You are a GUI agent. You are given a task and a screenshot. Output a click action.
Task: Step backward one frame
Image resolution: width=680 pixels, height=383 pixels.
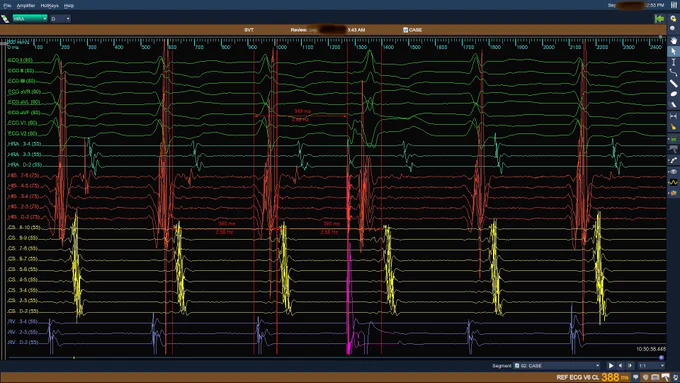point(621,366)
